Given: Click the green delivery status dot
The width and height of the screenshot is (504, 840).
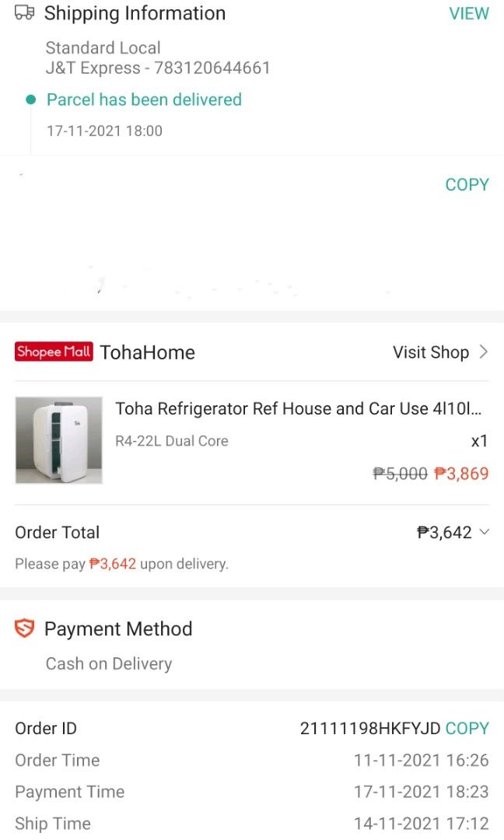Looking at the screenshot, I should click(30, 100).
